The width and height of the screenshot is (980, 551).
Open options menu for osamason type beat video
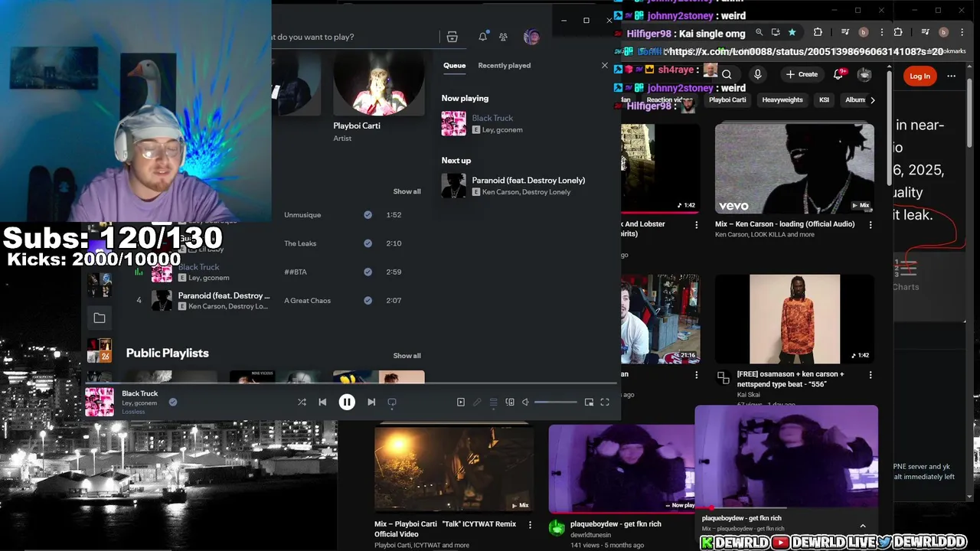click(871, 375)
